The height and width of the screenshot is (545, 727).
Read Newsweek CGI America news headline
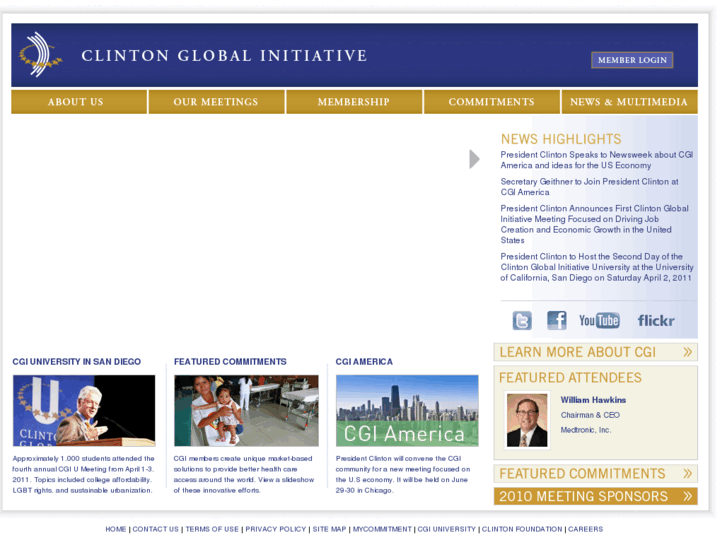point(597,160)
